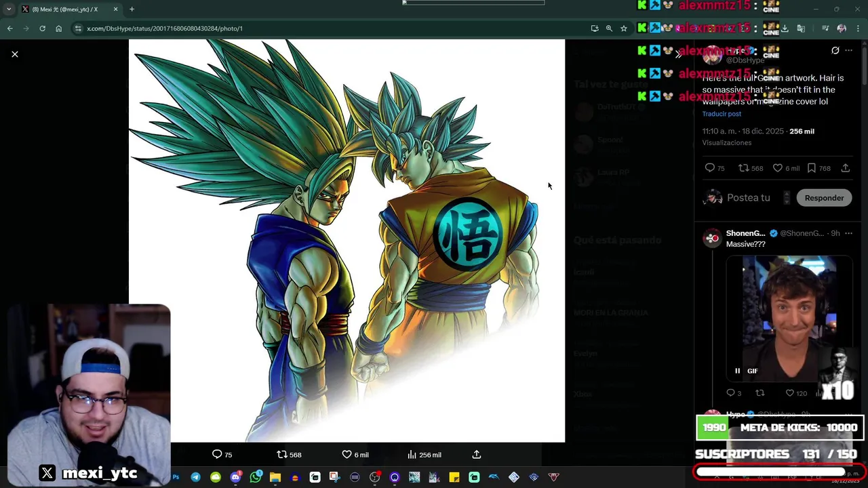Screen dimensions: 868x488
Task: Share the post from side panel
Action: point(846,168)
